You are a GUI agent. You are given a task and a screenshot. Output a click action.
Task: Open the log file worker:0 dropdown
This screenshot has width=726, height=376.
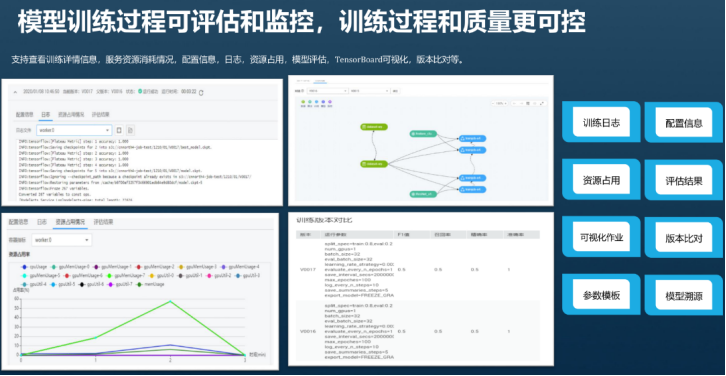[74, 130]
